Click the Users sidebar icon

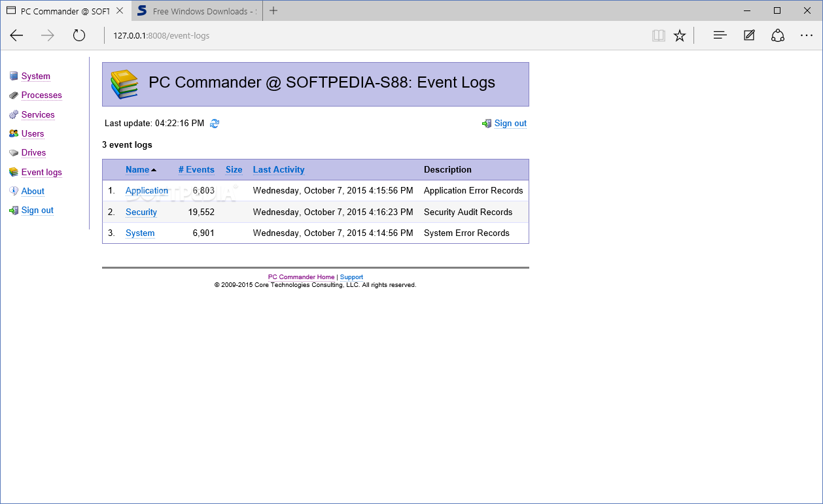tap(14, 133)
